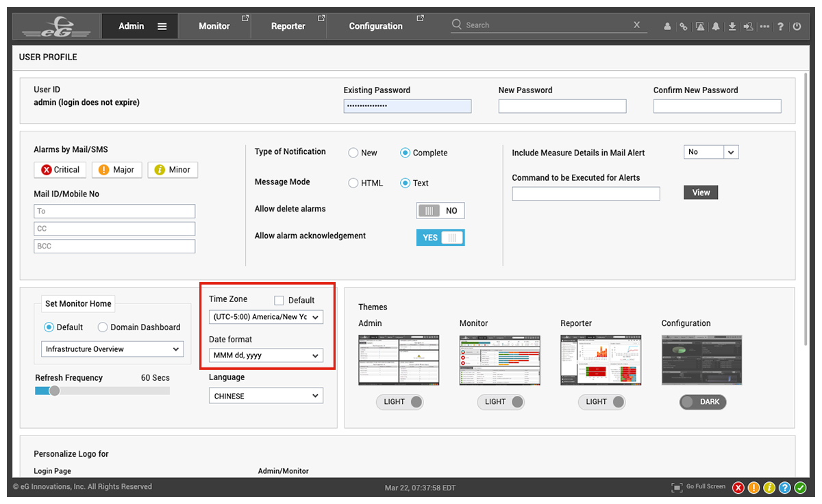
Task: Select the Configuration theme thumbnail
Action: (x=702, y=360)
